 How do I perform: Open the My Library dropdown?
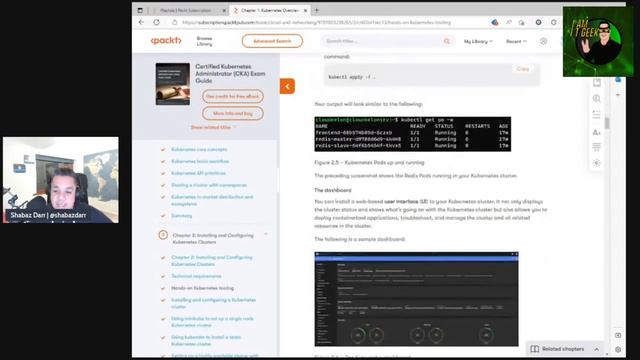coord(478,41)
